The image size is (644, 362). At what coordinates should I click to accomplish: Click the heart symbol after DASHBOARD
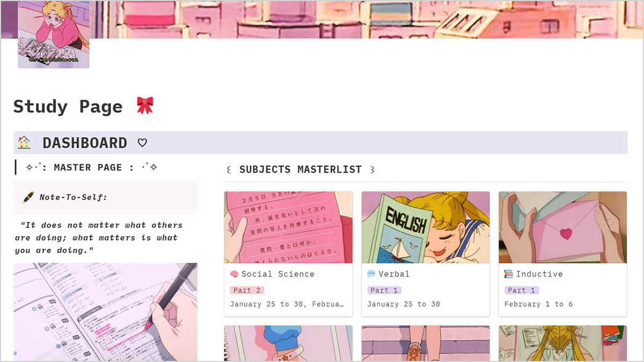click(x=142, y=143)
